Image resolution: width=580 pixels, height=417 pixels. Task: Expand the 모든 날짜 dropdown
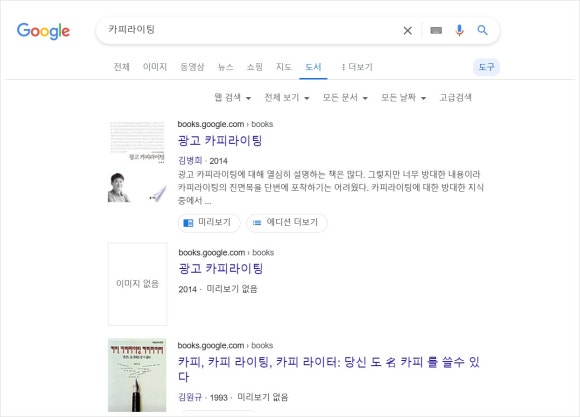(404, 98)
